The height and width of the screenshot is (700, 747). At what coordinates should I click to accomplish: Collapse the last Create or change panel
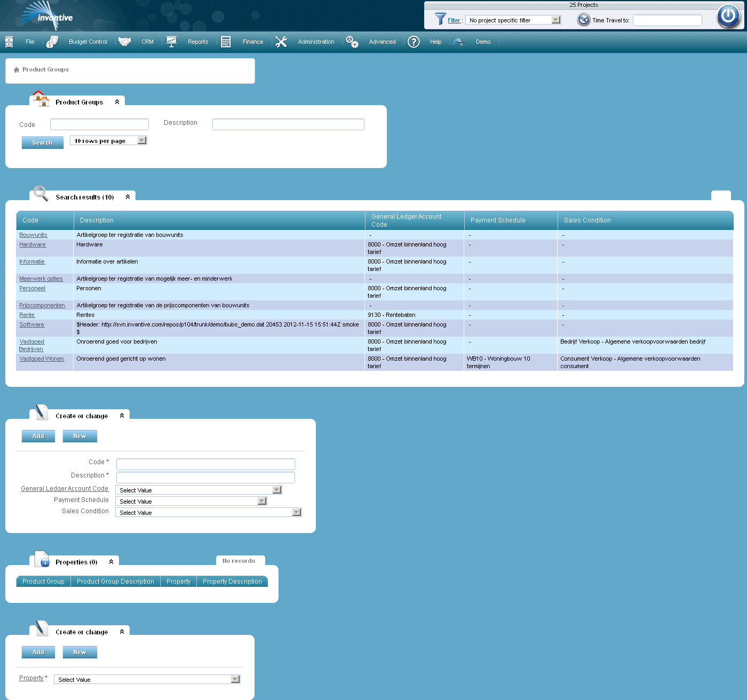(122, 632)
